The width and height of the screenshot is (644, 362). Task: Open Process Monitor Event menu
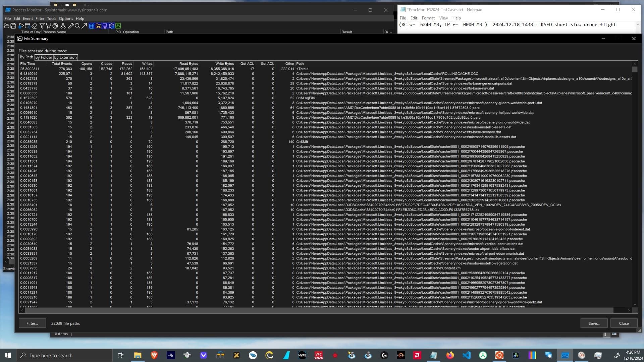click(x=28, y=18)
